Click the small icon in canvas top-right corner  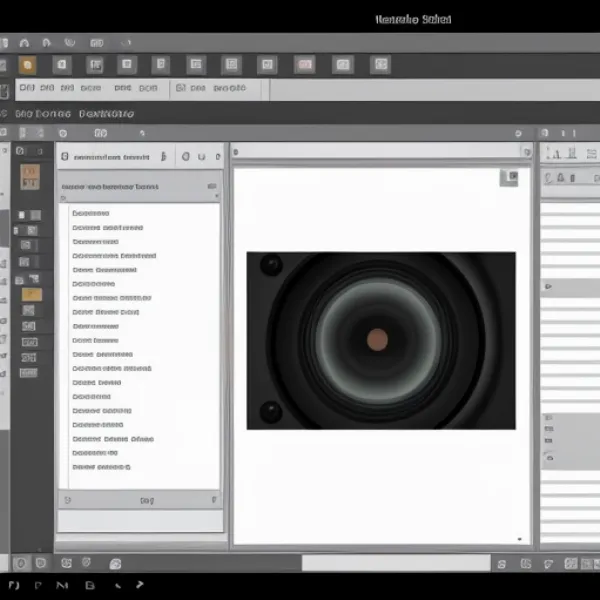[510, 178]
